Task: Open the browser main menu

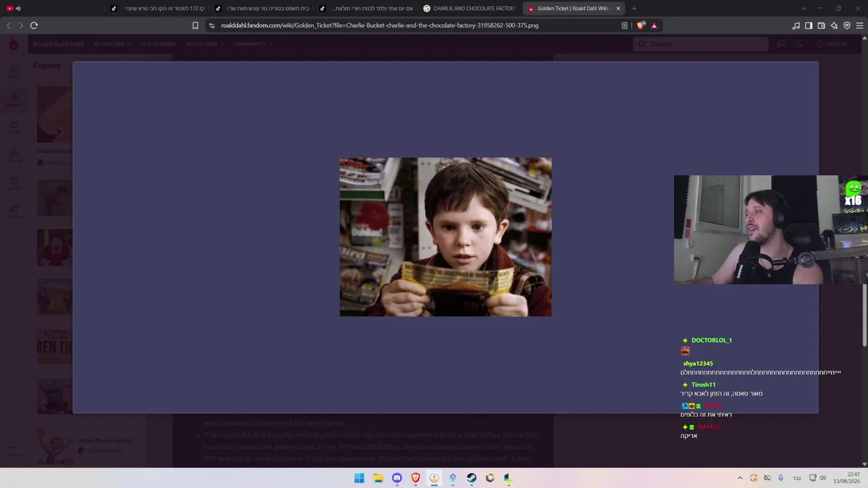Action: click(x=860, y=26)
